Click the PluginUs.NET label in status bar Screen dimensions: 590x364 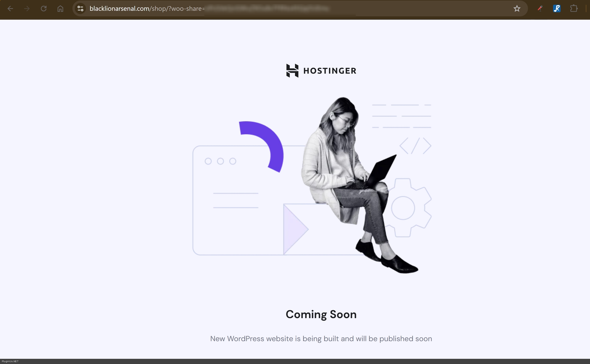[x=10, y=361]
